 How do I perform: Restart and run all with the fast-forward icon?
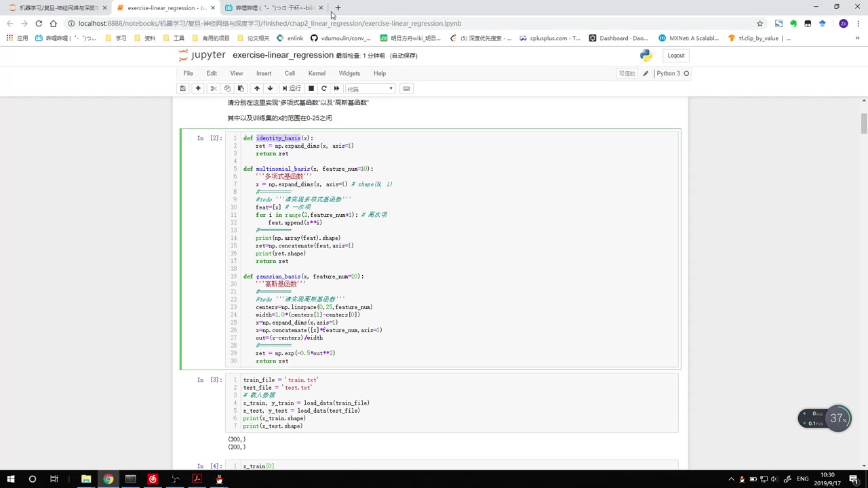(x=336, y=89)
